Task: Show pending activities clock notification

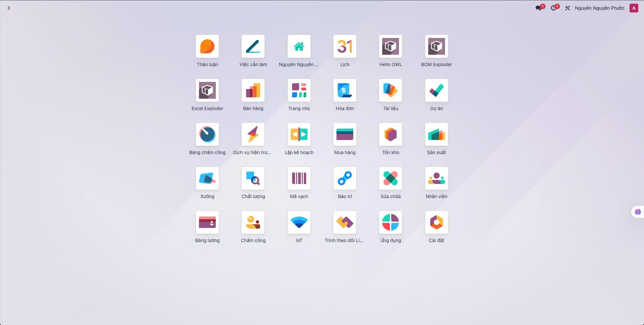Action: click(x=554, y=8)
